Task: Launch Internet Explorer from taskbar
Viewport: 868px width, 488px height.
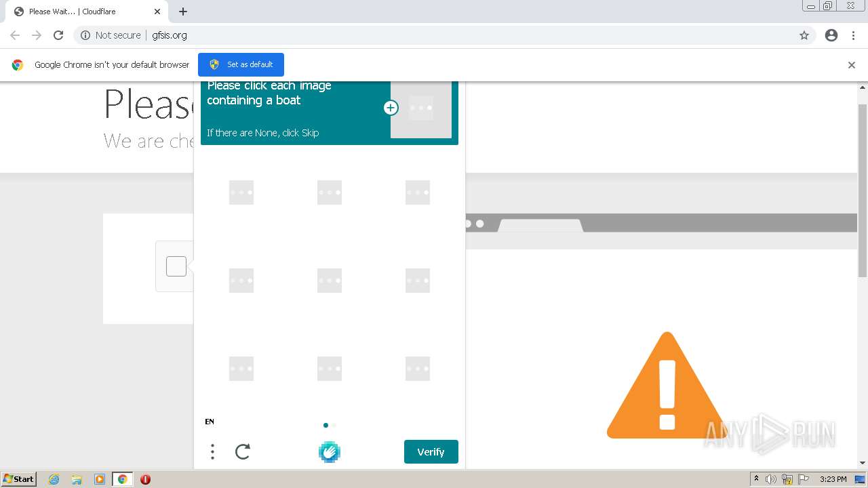Action: point(54,479)
